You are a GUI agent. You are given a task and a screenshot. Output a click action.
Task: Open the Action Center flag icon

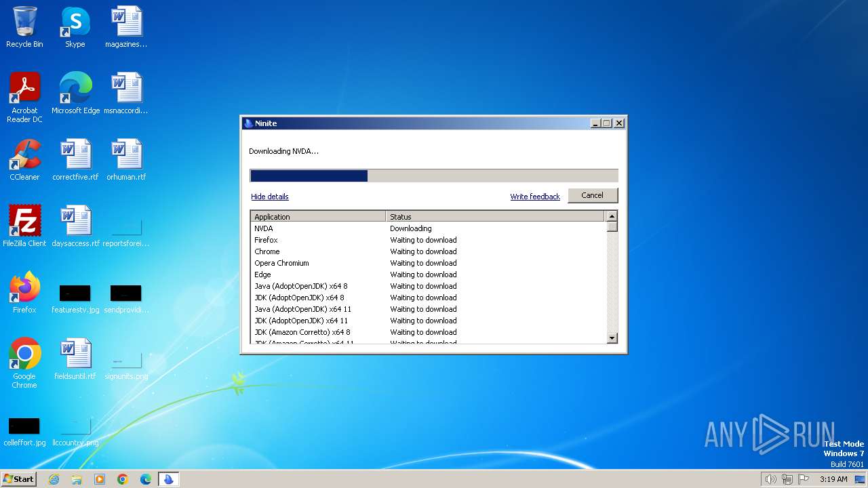click(x=804, y=479)
